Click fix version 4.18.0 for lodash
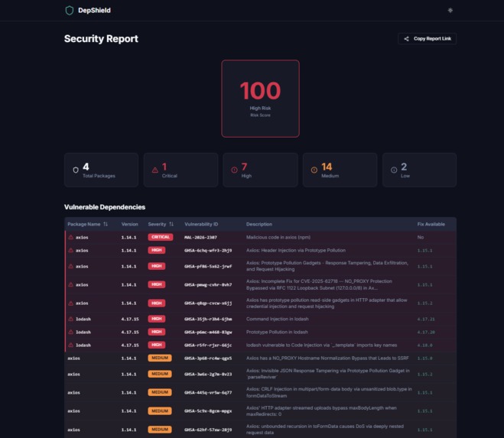Viewport: 504px width, 438px height. tap(425, 346)
